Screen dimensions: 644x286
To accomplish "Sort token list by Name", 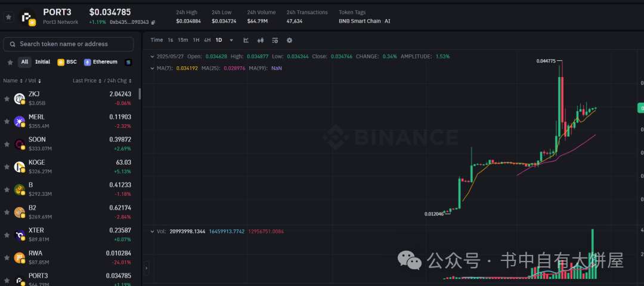I will (x=13, y=81).
